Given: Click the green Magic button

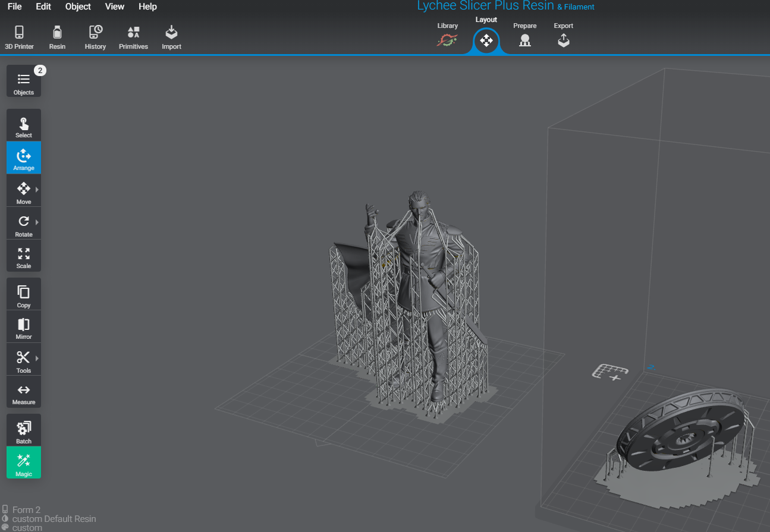Looking at the screenshot, I should [x=24, y=463].
